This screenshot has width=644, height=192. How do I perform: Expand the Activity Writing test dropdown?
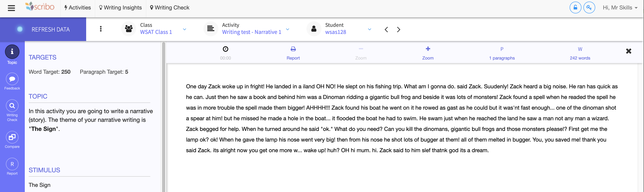coord(288,29)
